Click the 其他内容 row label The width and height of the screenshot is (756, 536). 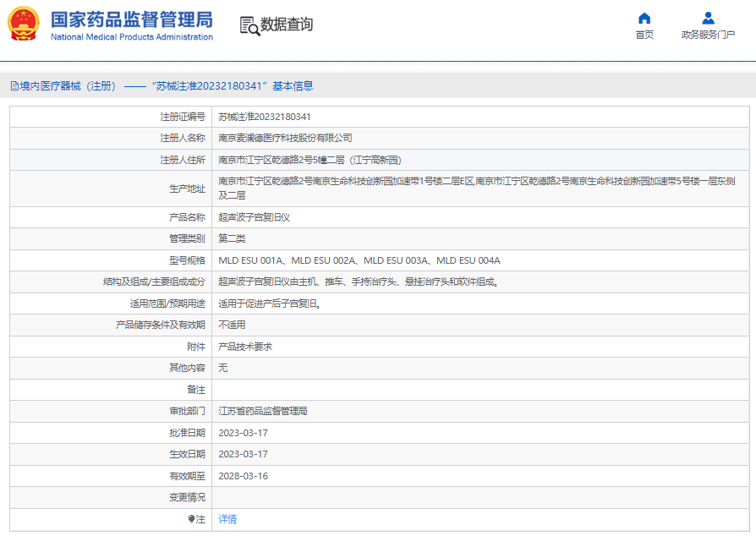tap(187, 368)
